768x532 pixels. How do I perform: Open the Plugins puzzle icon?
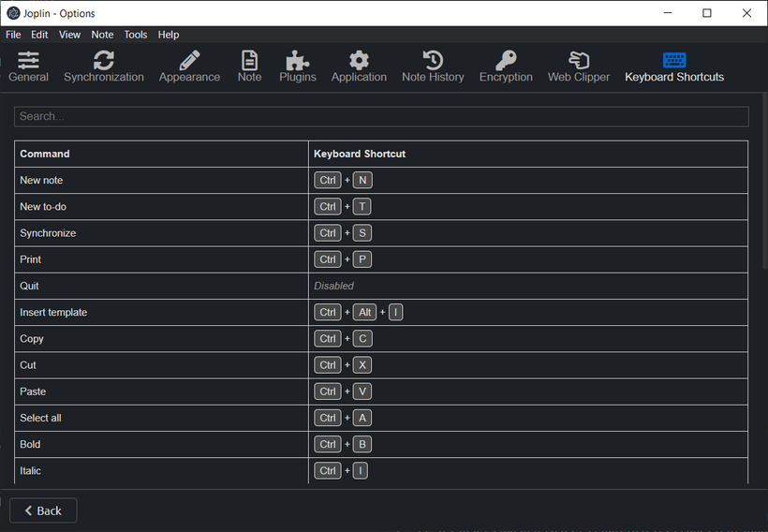coord(297,61)
